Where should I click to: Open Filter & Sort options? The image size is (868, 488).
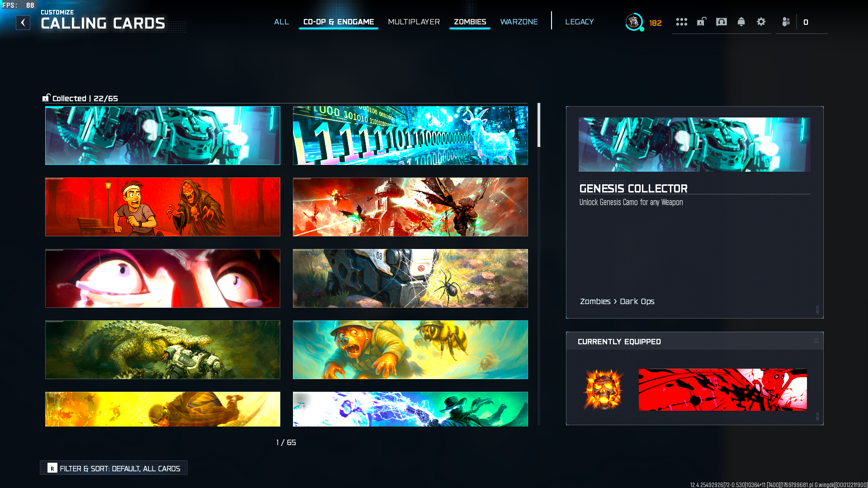tap(114, 468)
